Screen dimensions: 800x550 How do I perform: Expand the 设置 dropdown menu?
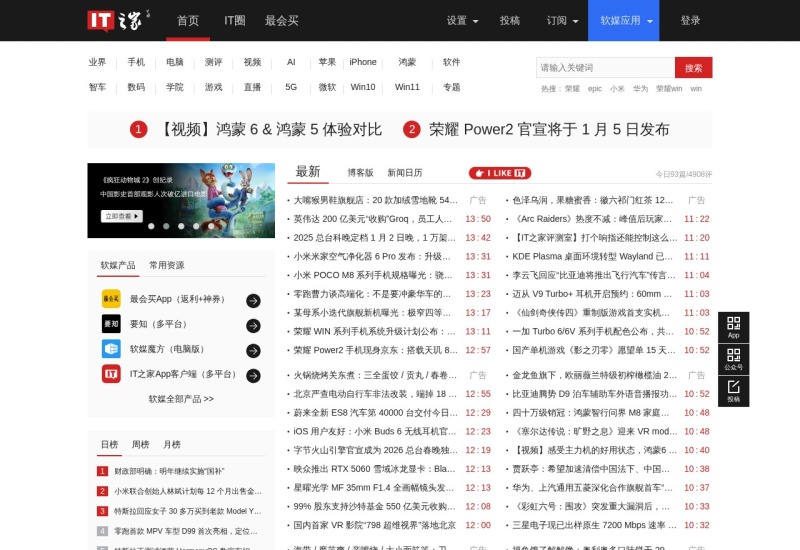[462, 20]
